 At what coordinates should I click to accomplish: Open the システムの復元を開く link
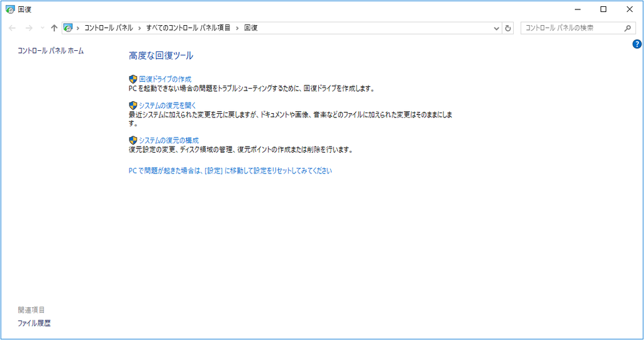point(167,105)
